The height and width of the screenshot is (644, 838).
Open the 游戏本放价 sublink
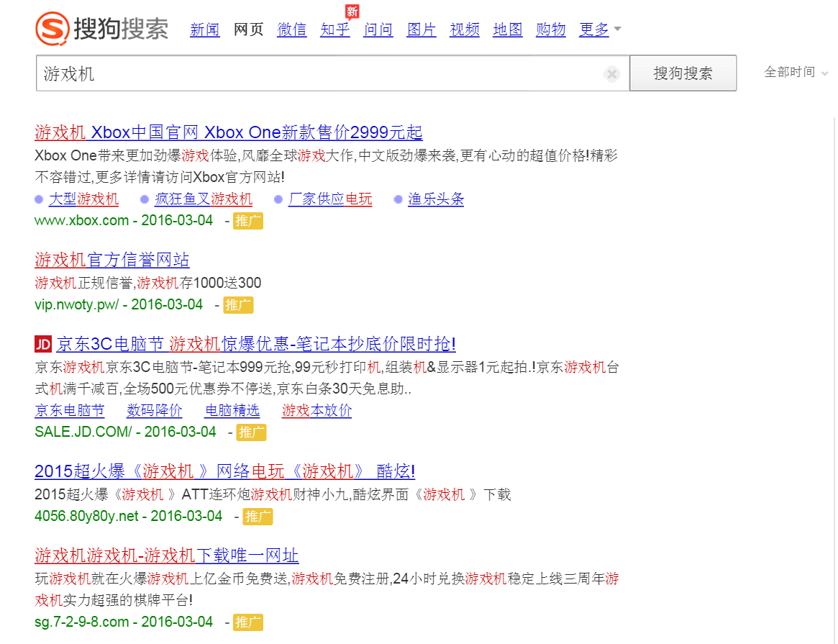(x=317, y=410)
